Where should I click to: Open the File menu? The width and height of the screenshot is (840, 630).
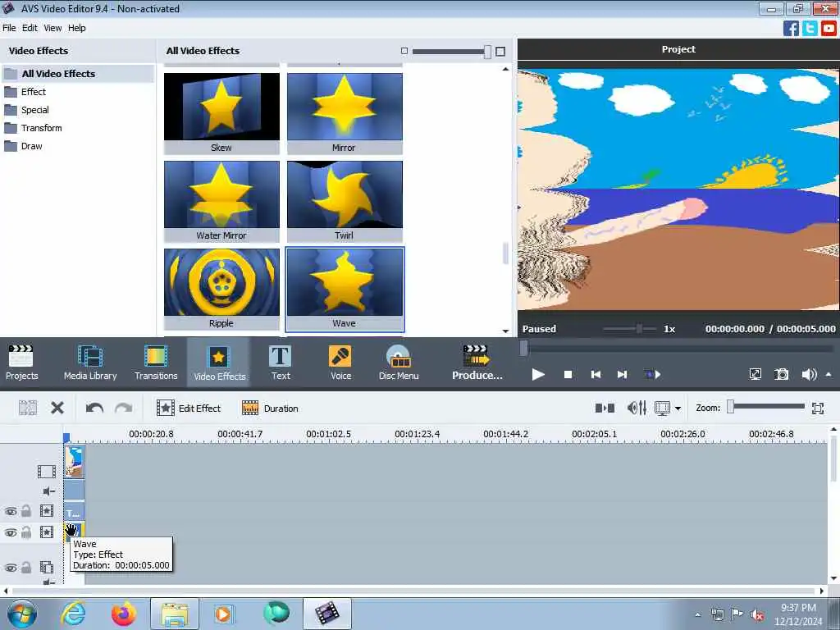tap(9, 28)
